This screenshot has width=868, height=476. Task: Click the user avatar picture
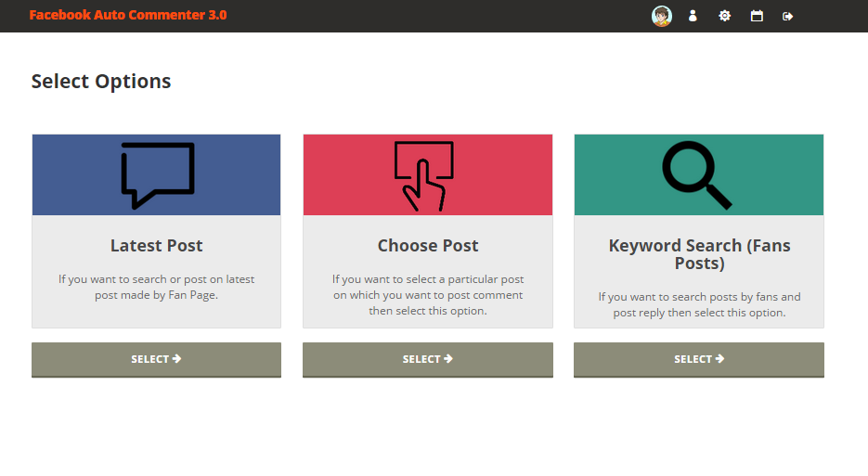[661, 16]
